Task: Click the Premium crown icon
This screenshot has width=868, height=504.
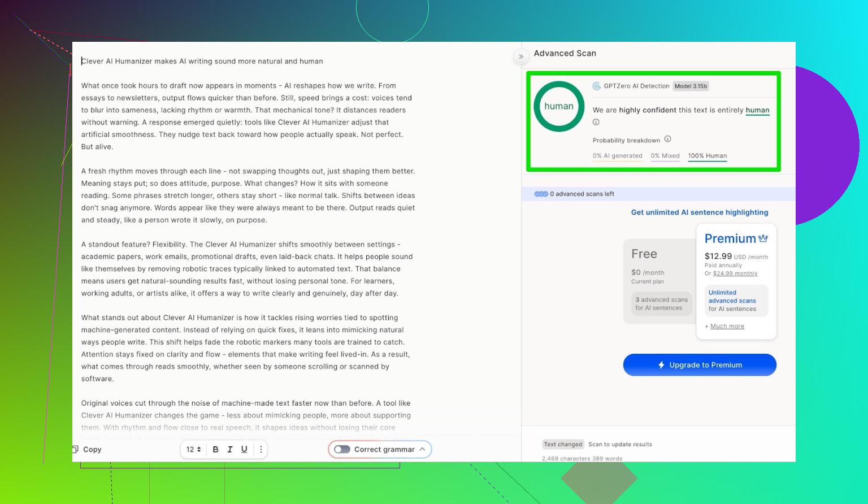Action: point(763,238)
